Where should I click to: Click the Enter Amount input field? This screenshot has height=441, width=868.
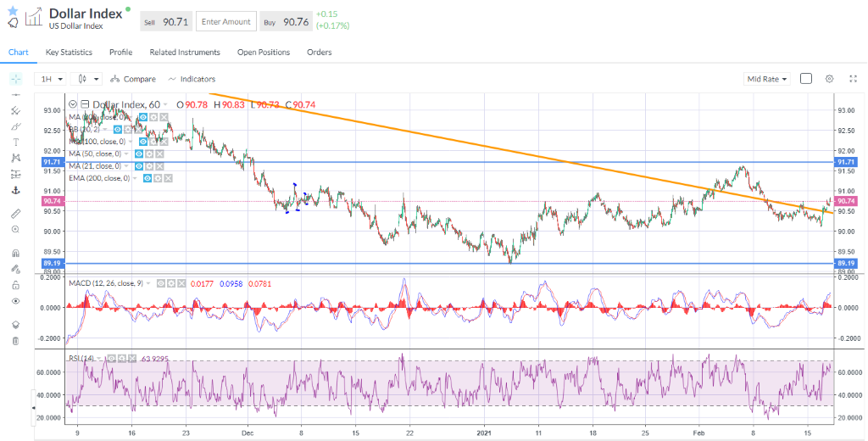[x=225, y=21]
